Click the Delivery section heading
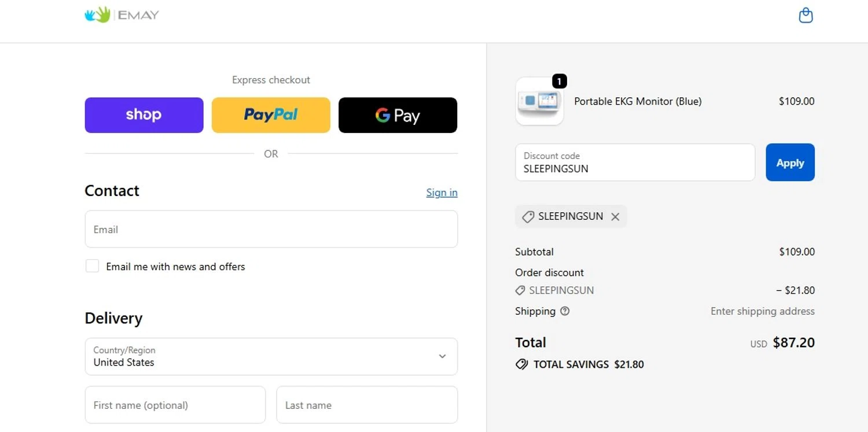The width and height of the screenshot is (868, 432). [x=113, y=318]
